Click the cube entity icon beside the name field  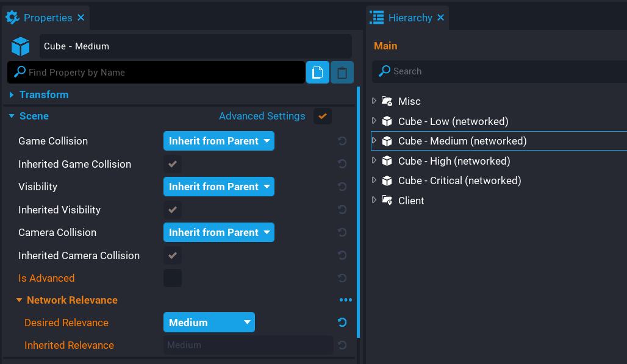click(x=20, y=46)
